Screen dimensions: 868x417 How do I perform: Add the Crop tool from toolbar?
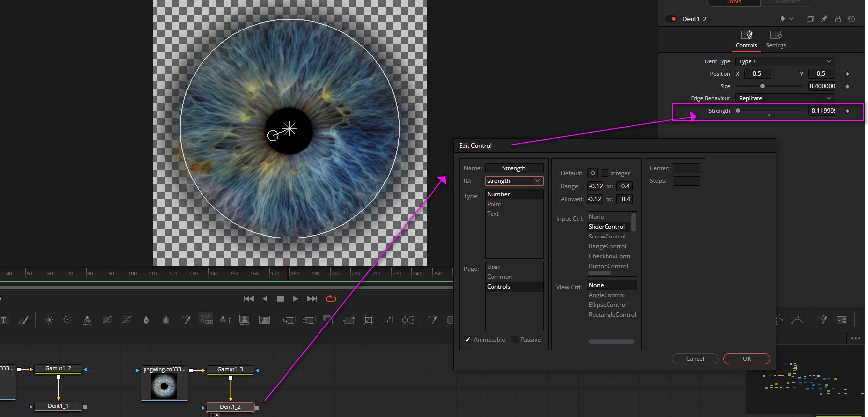tap(368, 320)
